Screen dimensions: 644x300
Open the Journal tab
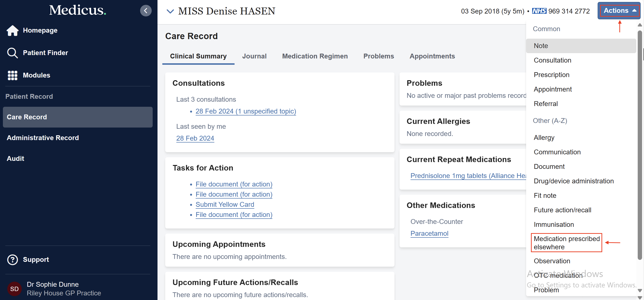click(254, 56)
